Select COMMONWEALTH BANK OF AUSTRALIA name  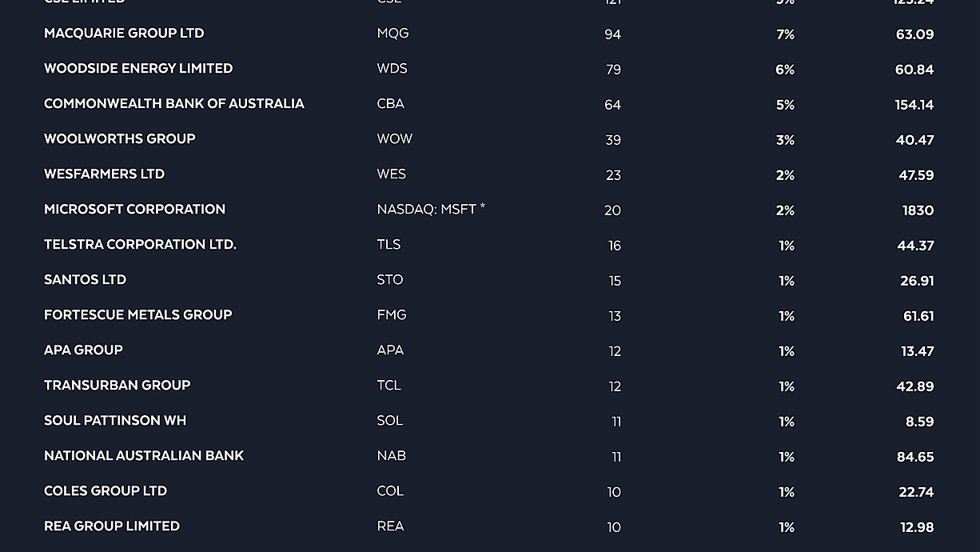point(174,104)
